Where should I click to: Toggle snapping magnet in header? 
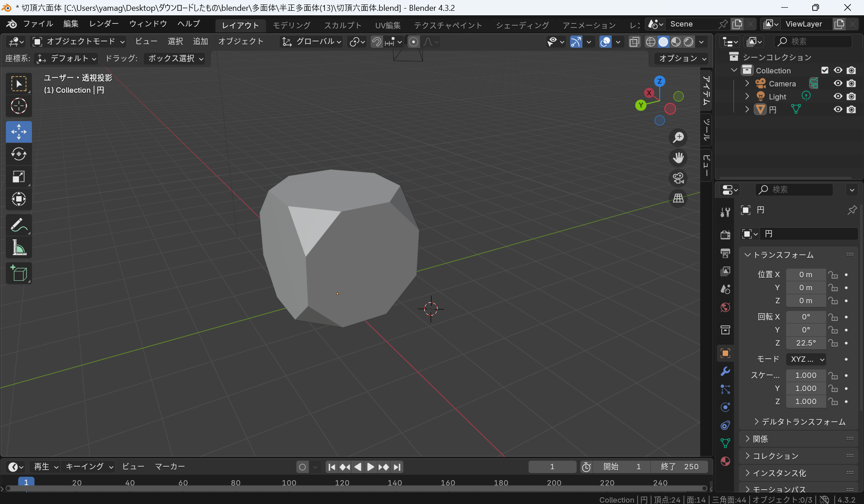(377, 42)
